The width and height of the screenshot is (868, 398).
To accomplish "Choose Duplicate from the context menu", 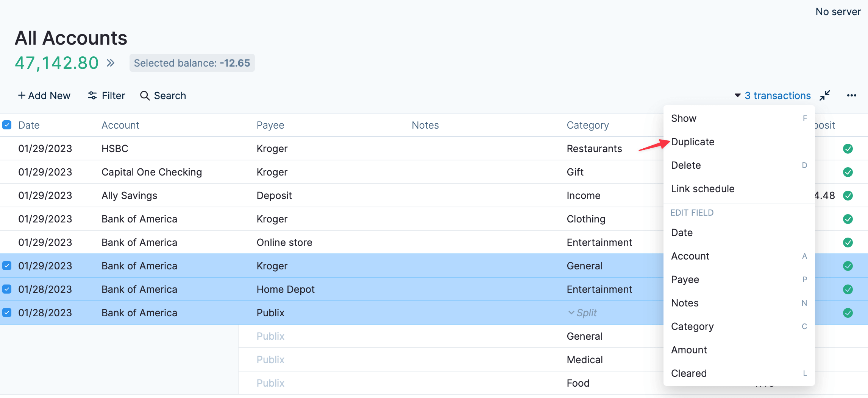I will pos(693,142).
